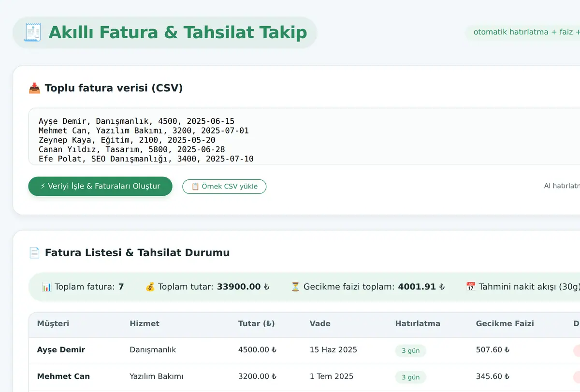Click the Toplam fatura count 7

point(121,287)
